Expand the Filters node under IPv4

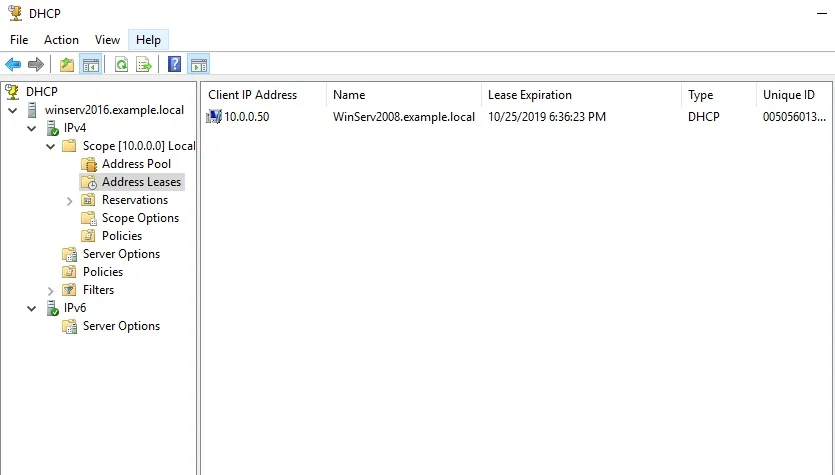pyautogui.click(x=51, y=290)
